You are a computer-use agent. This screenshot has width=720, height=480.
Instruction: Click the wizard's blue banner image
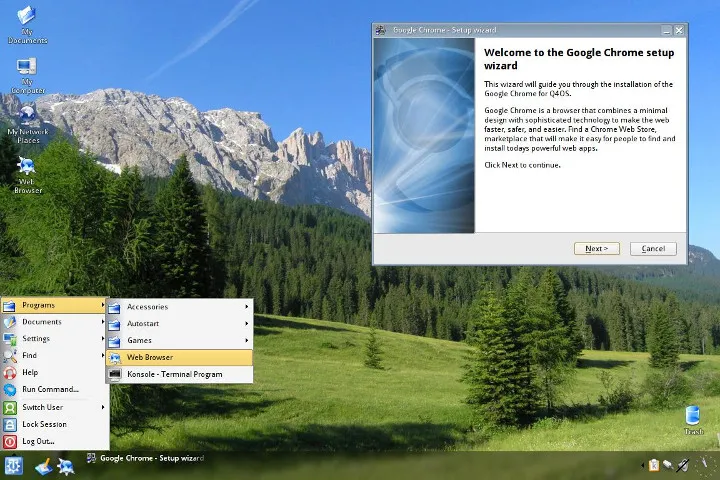click(x=424, y=136)
